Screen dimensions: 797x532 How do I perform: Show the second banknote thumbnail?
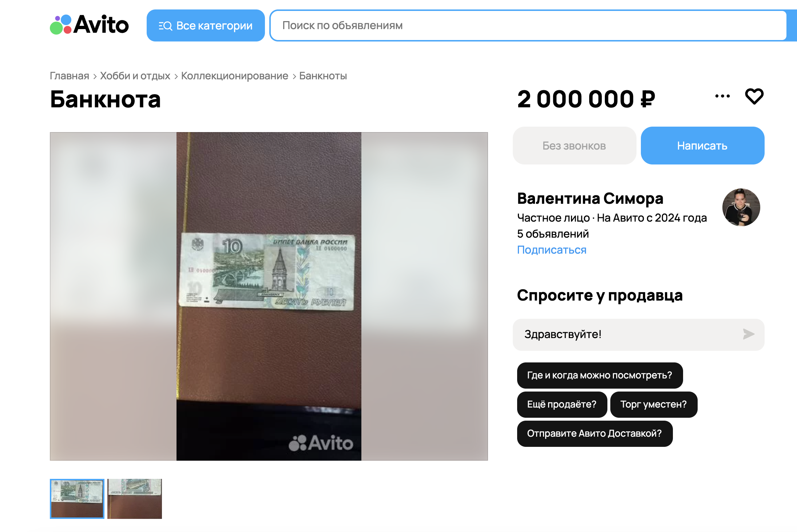(135, 499)
